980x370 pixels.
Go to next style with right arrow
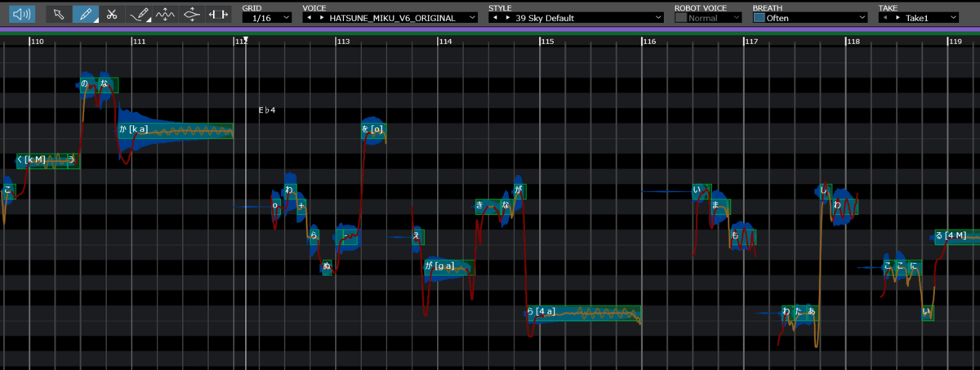(x=507, y=17)
